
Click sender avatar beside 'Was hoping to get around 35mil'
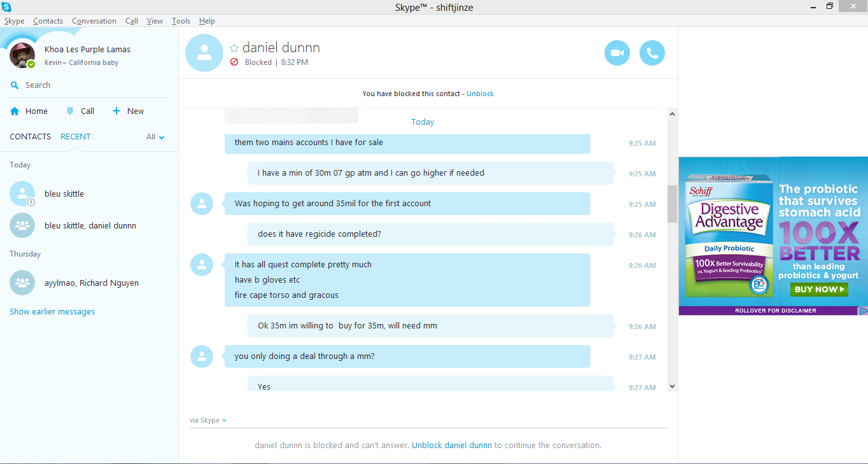[202, 204]
